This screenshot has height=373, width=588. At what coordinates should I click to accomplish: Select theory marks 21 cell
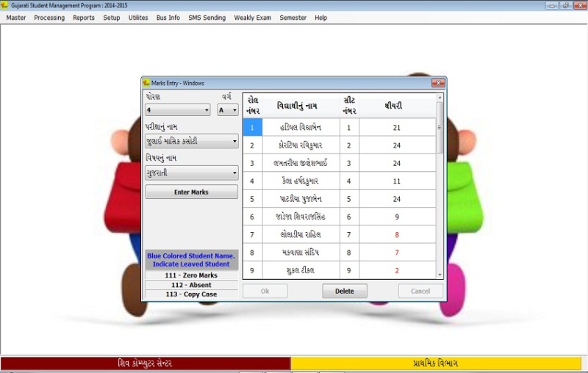[x=397, y=127]
